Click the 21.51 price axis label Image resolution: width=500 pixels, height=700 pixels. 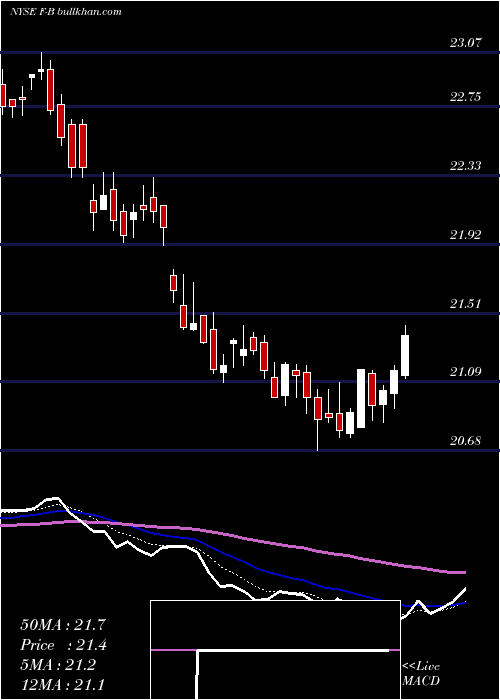(466, 304)
